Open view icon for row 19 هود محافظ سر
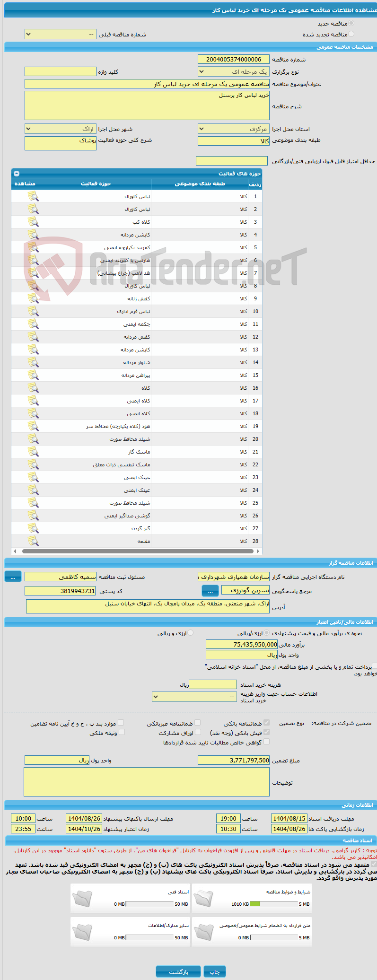The width and height of the screenshot is (377, 980). point(33,426)
